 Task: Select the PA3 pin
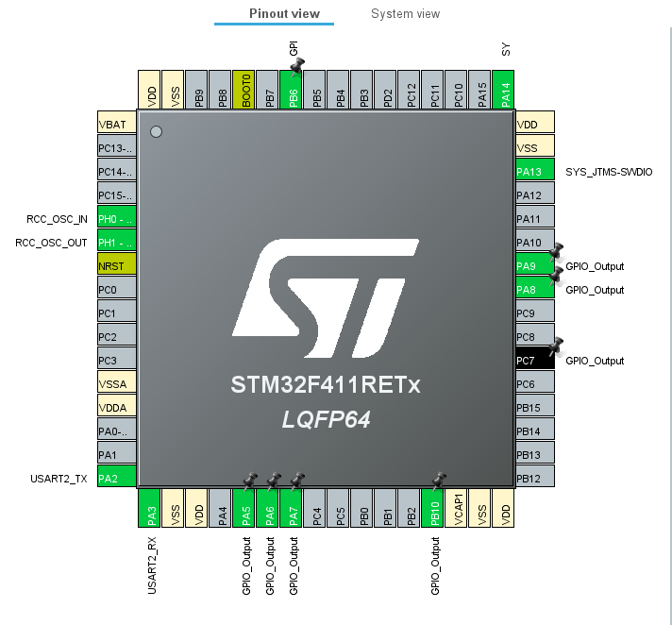pyautogui.click(x=149, y=508)
